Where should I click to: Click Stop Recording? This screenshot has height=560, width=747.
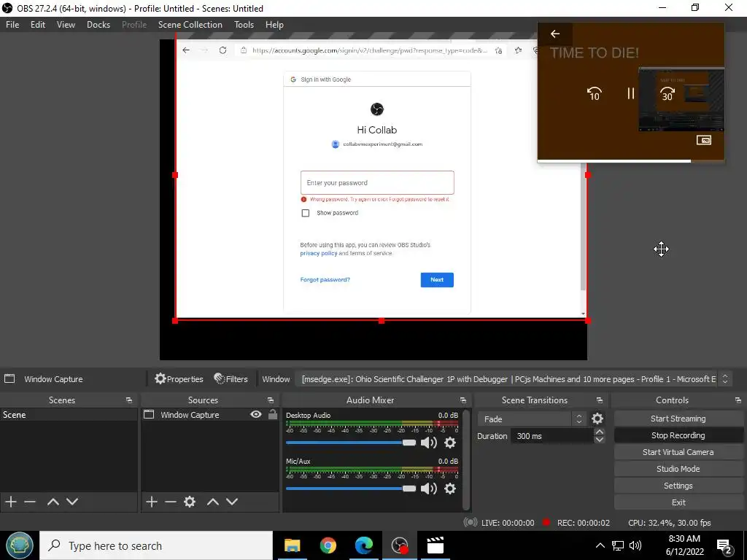click(678, 435)
